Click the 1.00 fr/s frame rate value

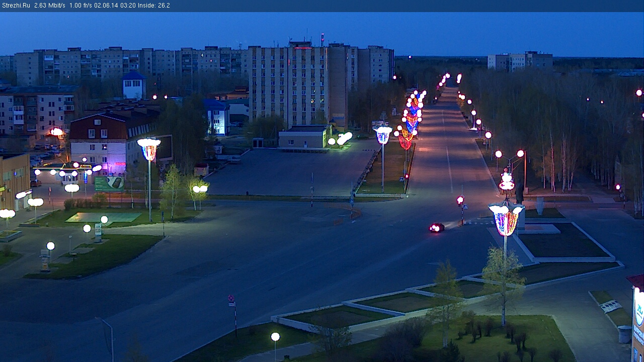[80, 6]
